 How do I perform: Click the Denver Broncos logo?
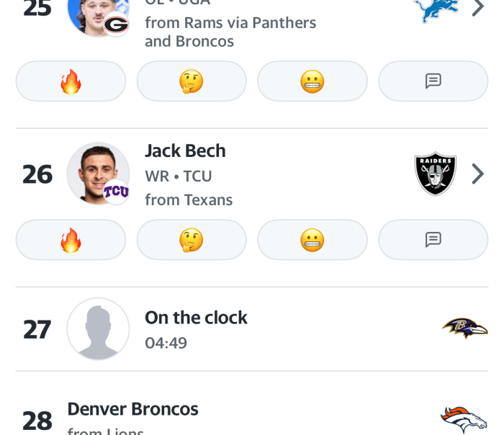(x=464, y=419)
